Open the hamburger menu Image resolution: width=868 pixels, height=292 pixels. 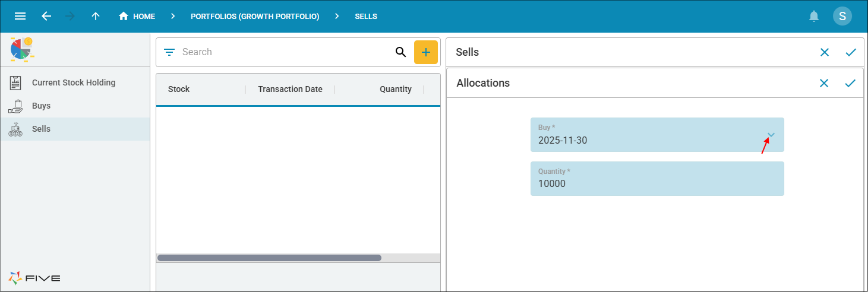point(20,16)
